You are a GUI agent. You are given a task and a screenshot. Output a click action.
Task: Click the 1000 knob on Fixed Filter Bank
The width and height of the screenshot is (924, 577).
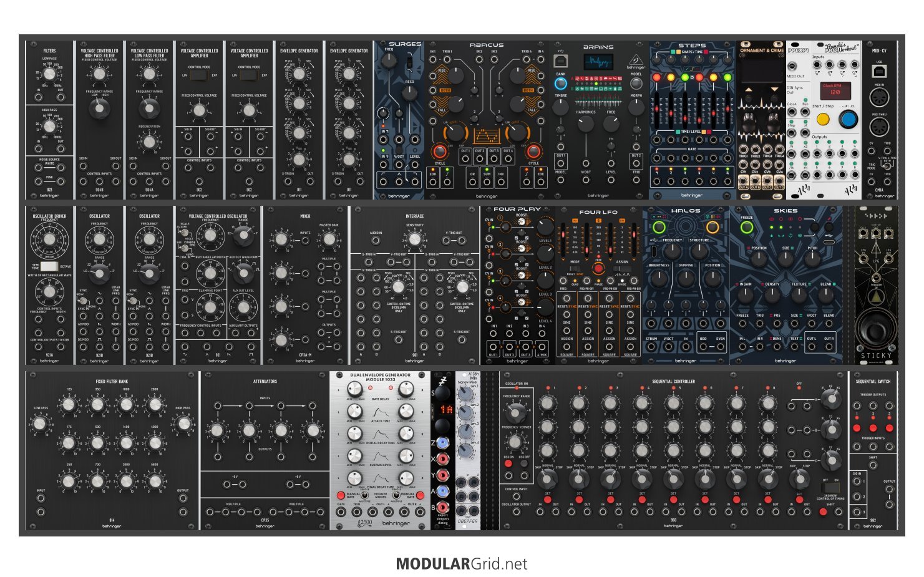coord(126,405)
